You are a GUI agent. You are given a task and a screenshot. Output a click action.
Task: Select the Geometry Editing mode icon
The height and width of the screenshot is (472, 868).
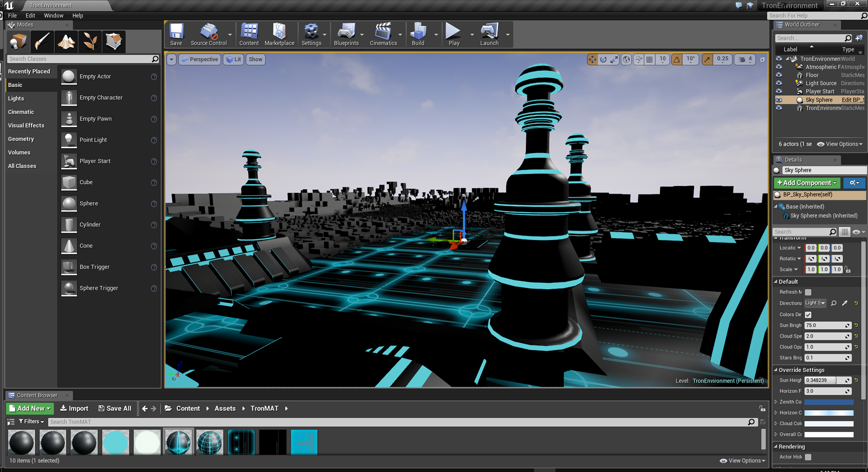click(x=113, y=42)
